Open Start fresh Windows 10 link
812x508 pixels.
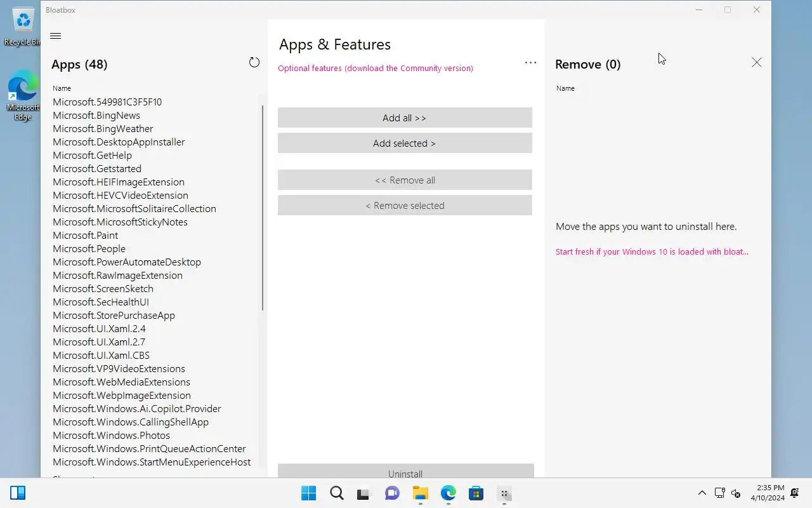[x=652, y=251]
